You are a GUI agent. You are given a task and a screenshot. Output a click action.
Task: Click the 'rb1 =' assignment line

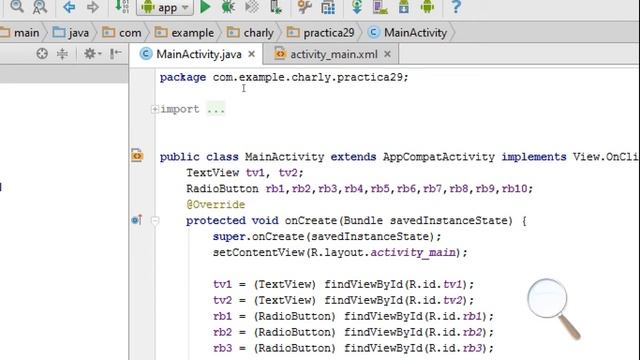point(353,316)
